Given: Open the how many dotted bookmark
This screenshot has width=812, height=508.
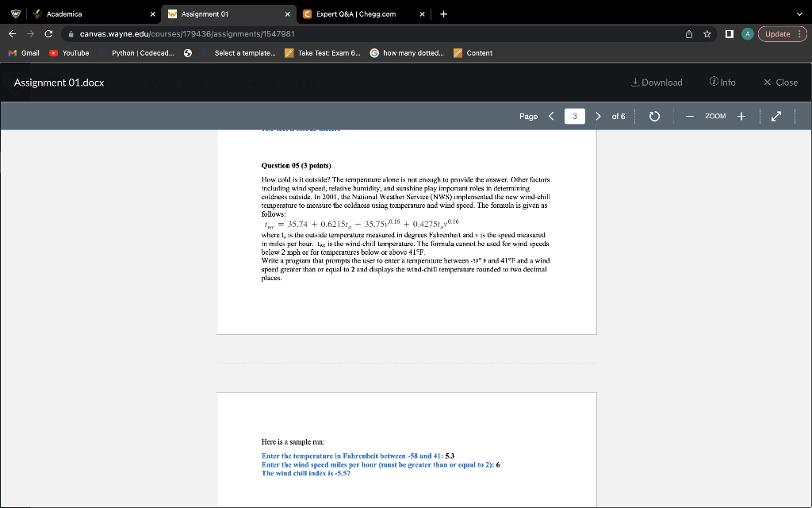Looking at the screenshot, I should tap(407, 53).
